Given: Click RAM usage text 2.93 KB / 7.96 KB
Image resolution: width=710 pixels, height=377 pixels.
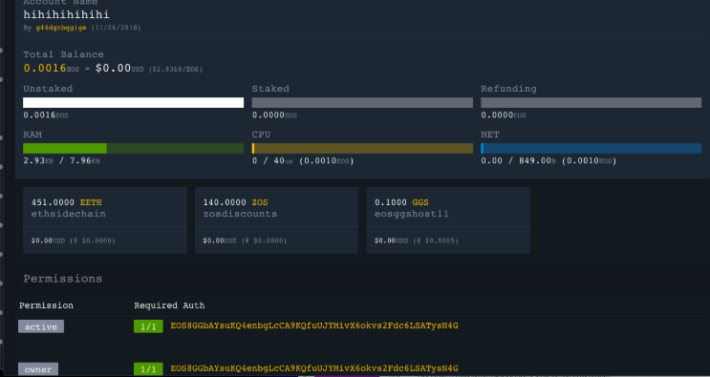Looking at the screenshot, I should pos(62,161).
